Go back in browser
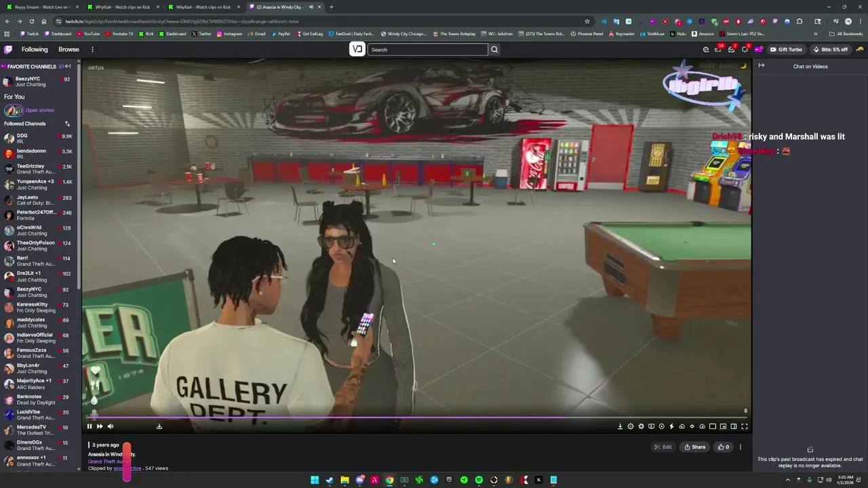868x488 pixels. [7, 21]
